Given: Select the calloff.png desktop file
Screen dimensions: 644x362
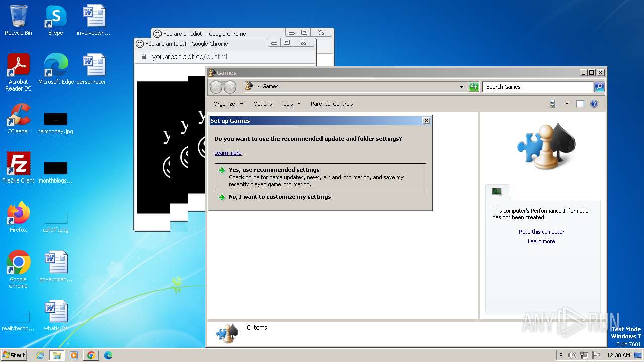Looking at the screenshot, I should tap(55, 222).
